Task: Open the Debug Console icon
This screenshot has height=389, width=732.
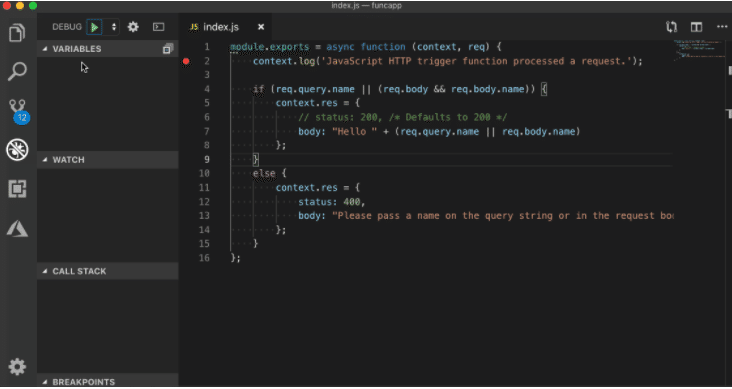Action: 159,27
